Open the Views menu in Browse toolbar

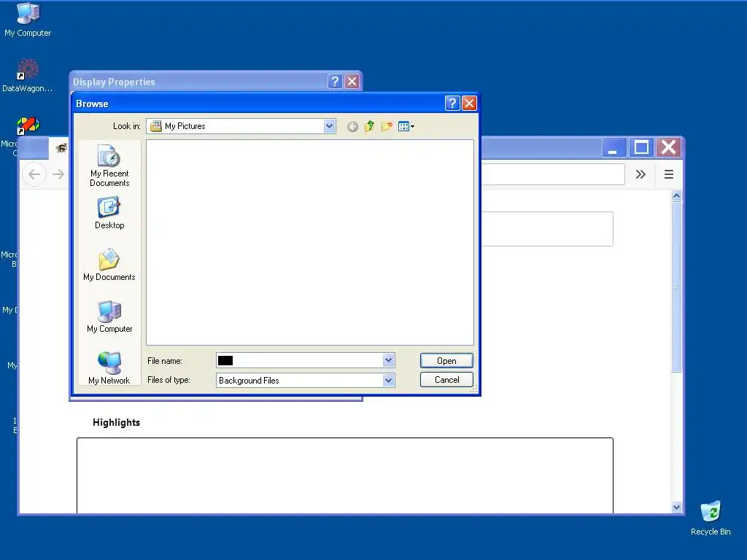[406, 126]
